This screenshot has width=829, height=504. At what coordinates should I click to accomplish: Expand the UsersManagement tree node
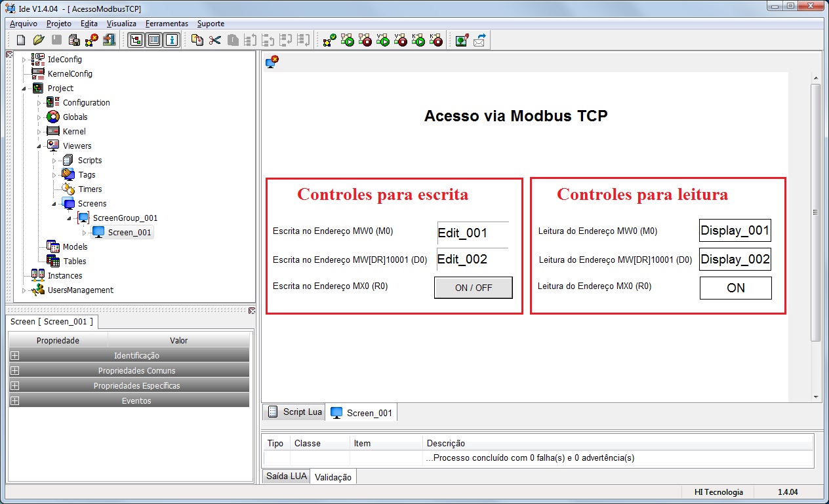24,290
